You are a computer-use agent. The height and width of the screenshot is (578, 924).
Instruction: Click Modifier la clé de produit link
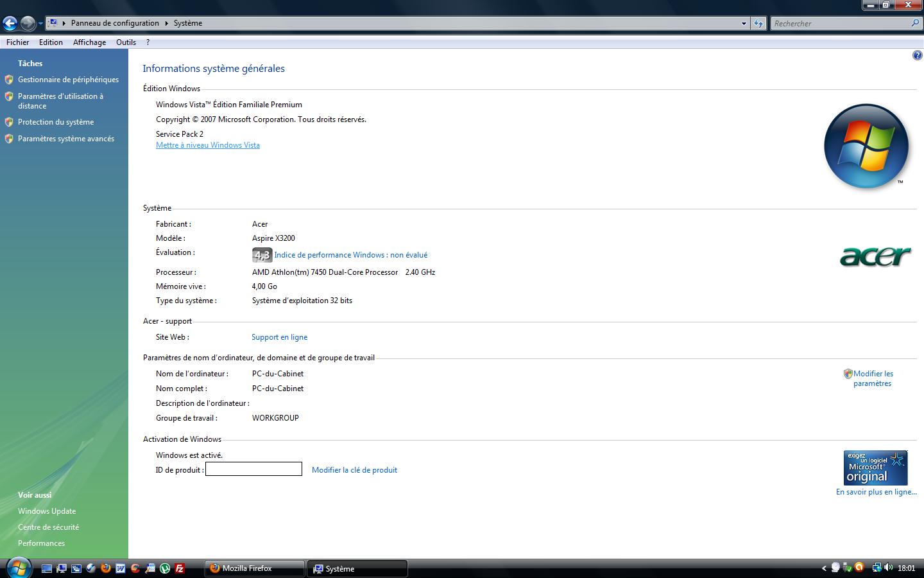click(354, 470)
